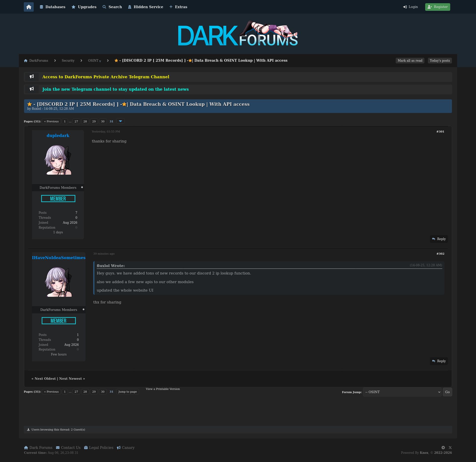Screen dimensions: 476x462
Task: Click the Go button for Forum Jump
Action: pos(447,392)
